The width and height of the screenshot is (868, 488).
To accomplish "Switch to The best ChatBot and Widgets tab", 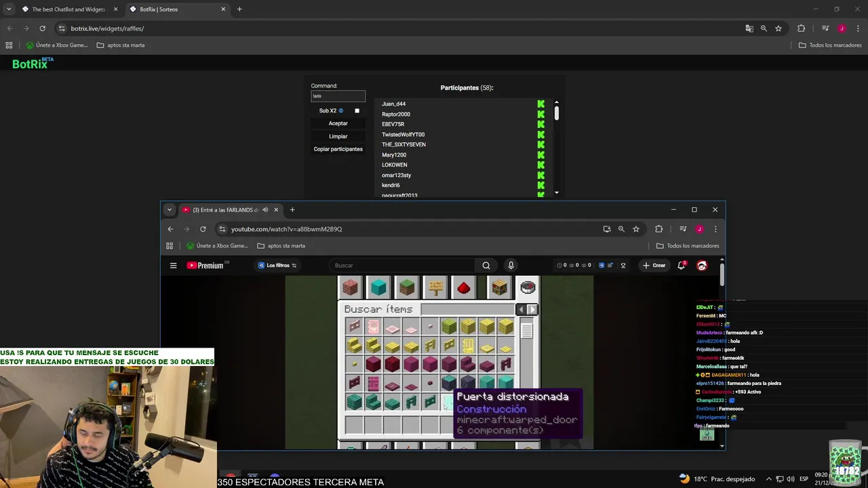I will coord(70,9).
